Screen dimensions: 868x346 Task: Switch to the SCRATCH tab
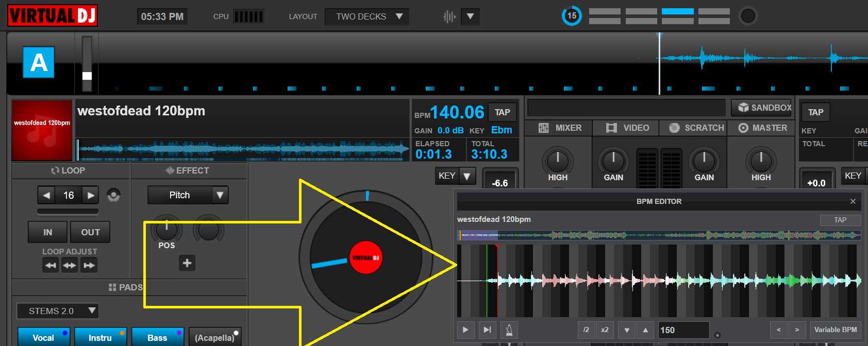click(694, 128)
